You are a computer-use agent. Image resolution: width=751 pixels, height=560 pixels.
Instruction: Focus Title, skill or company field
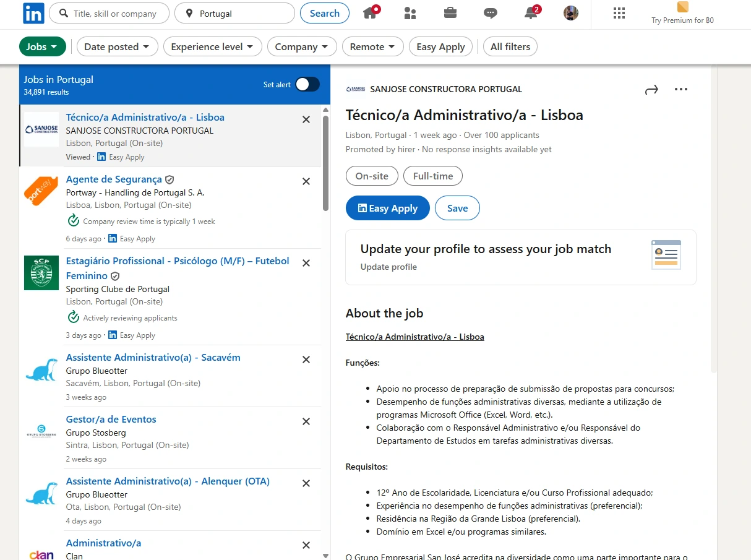tap(109, 13)
